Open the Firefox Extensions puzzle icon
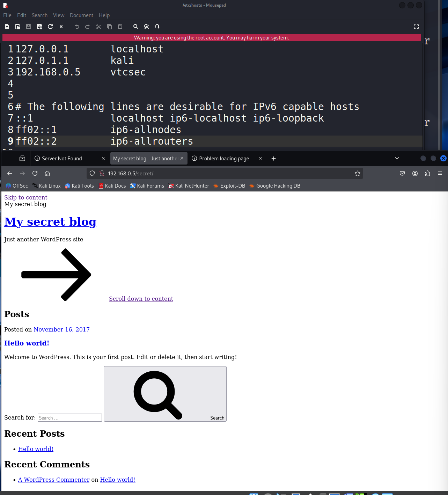Screen dimensions: 448x495 (x=427, y=173)
